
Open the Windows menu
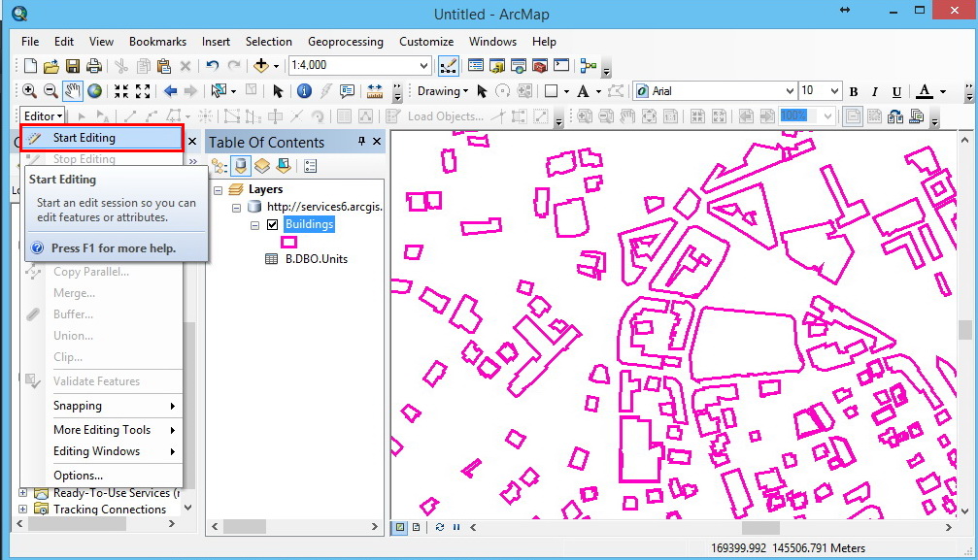[x=492, y=41]
